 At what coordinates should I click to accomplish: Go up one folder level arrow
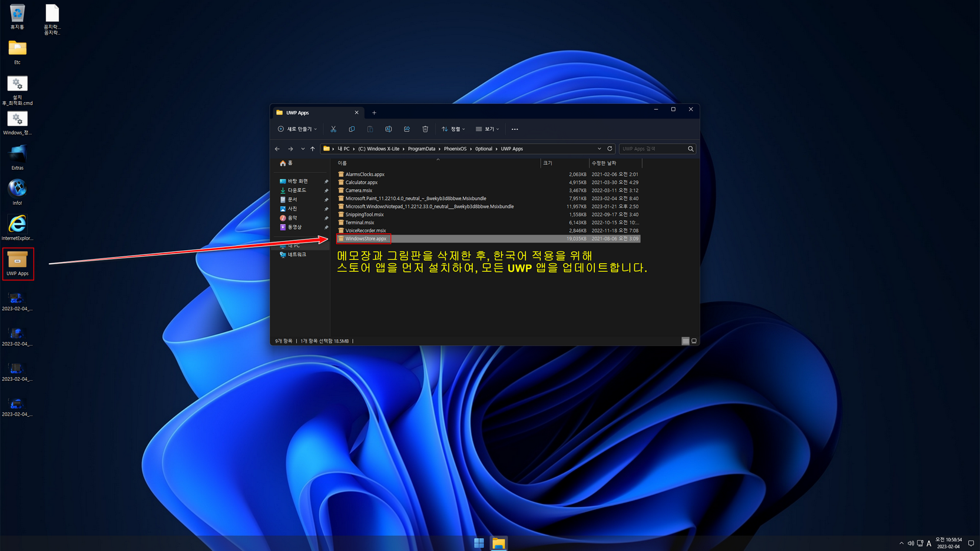pos(313,149)
